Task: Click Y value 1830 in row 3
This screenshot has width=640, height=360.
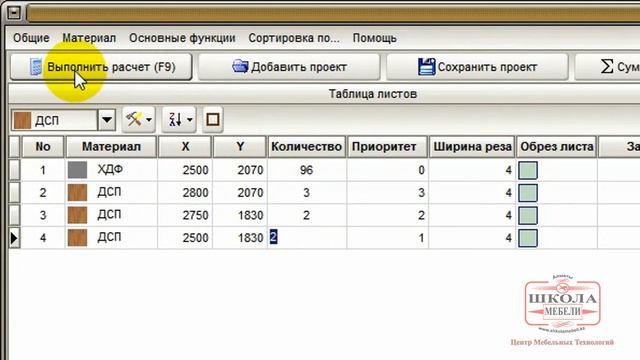Action: [240, 215]
